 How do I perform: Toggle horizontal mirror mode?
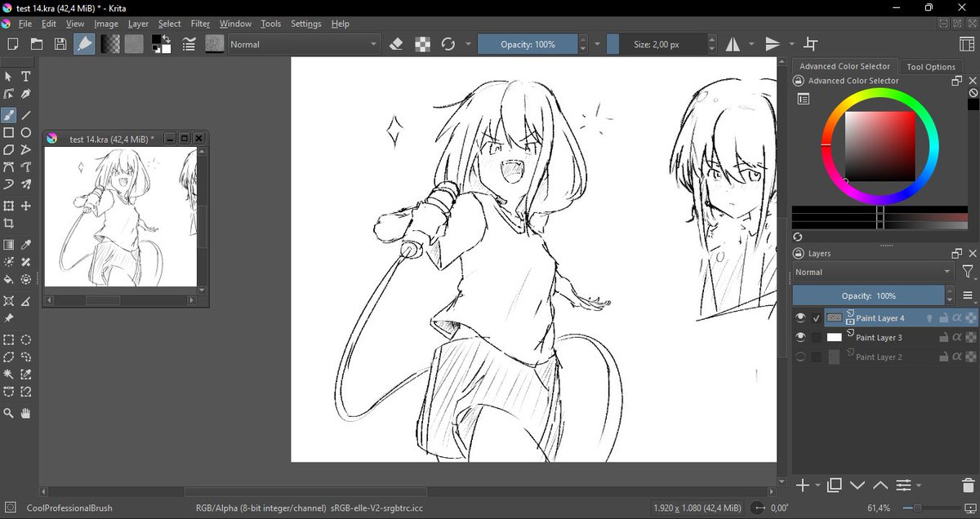click(733, 44)
